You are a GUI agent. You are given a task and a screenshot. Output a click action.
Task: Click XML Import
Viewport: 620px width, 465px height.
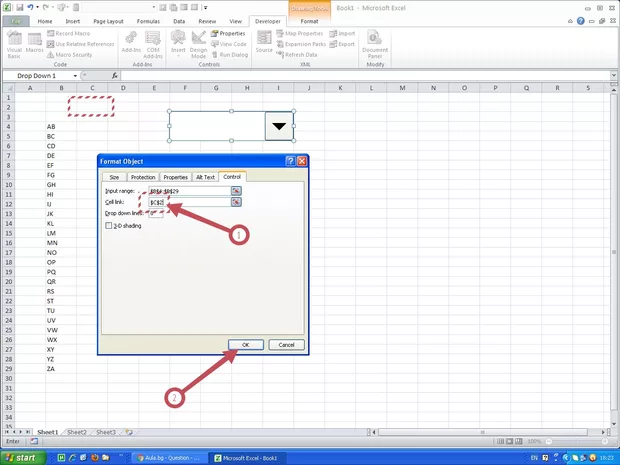(342, 34)
